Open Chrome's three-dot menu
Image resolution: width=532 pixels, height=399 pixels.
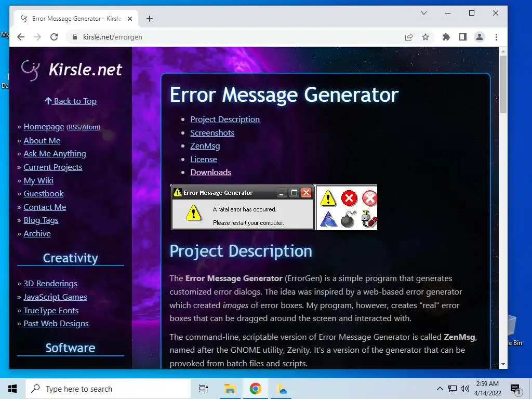coord(496,37)
